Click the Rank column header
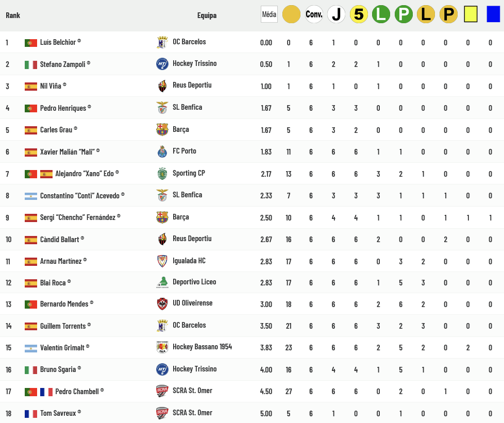Image resolution: width=504 pixels, height=423 pixels. tap(13, 15)
